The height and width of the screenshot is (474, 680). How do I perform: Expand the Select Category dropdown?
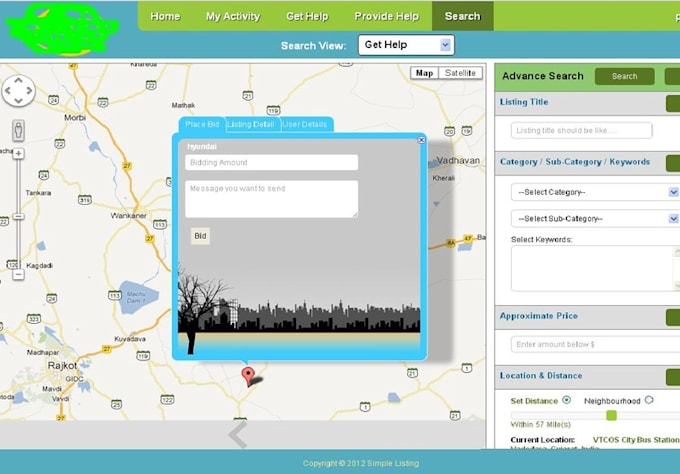594,192
